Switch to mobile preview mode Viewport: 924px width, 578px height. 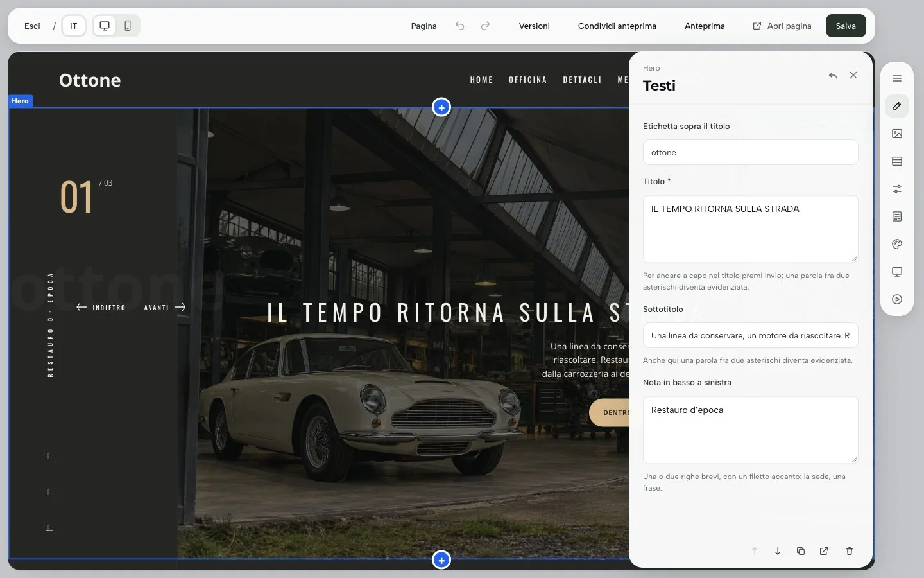128,26
